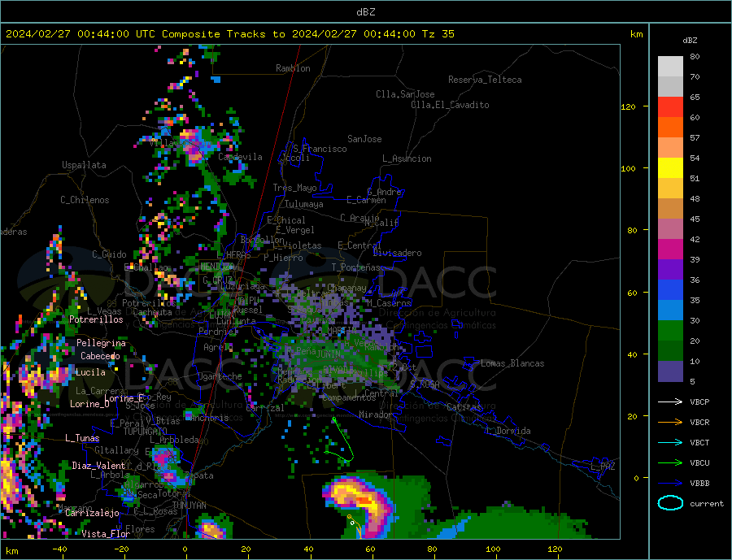Screen dimensions: 732x560
Task: Click the white VBCP arrow in legend
Action: click(x=670, y=402)
